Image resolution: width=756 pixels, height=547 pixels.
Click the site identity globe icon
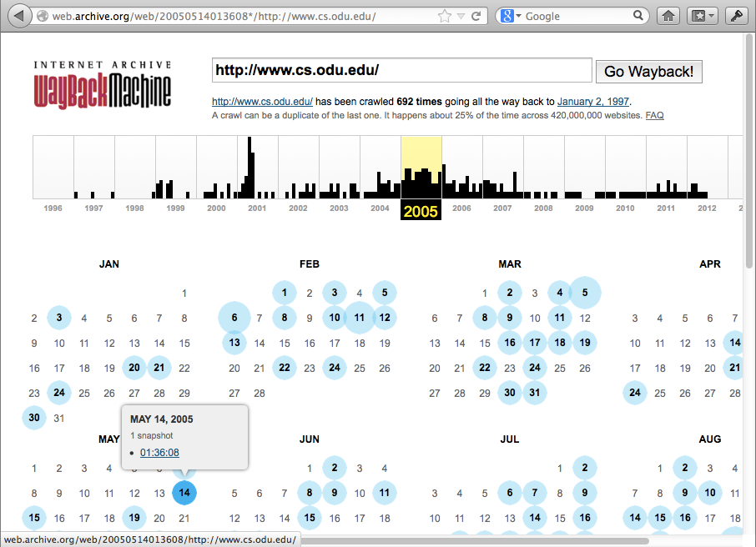coord(43,16)
